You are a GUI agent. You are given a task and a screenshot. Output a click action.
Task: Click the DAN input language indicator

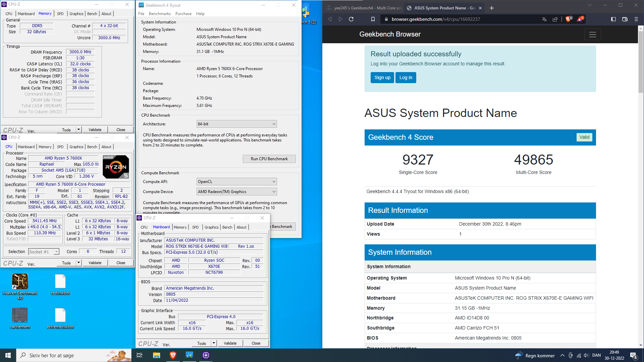(596, 355)
